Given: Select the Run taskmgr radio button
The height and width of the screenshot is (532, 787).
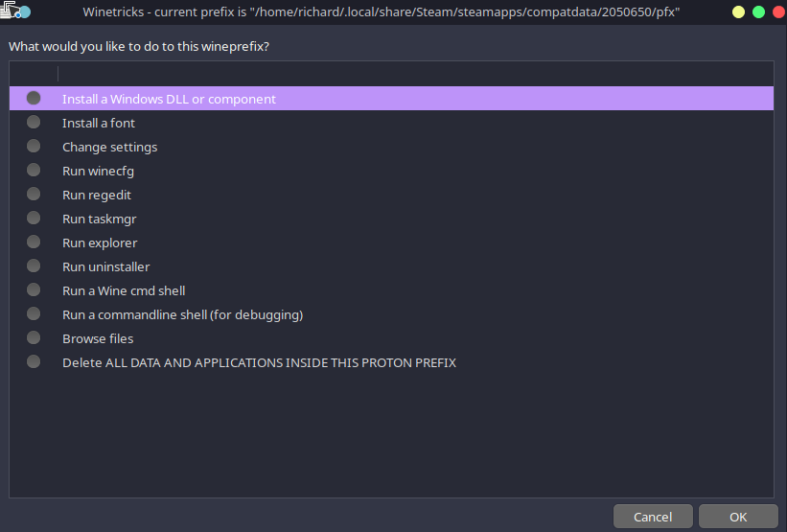Looking at the screenshot, I should [34, 219].
